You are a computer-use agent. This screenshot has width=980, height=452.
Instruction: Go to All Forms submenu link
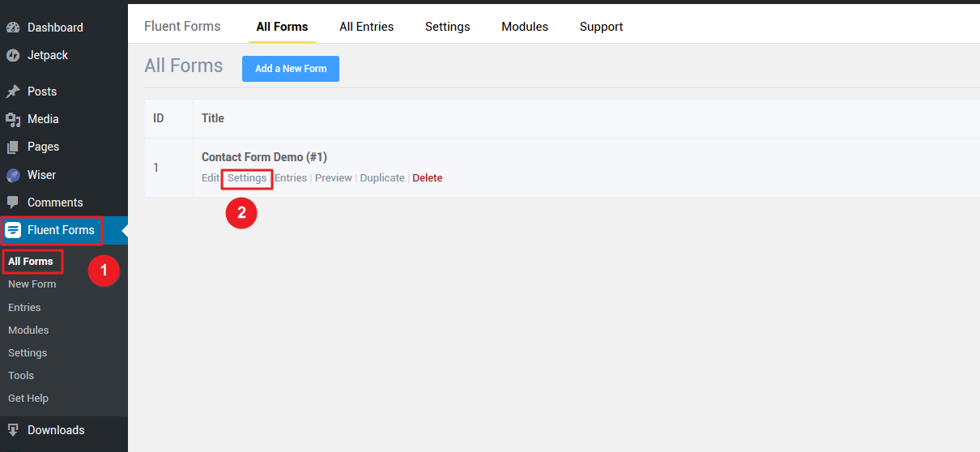[x=31, y=262]
